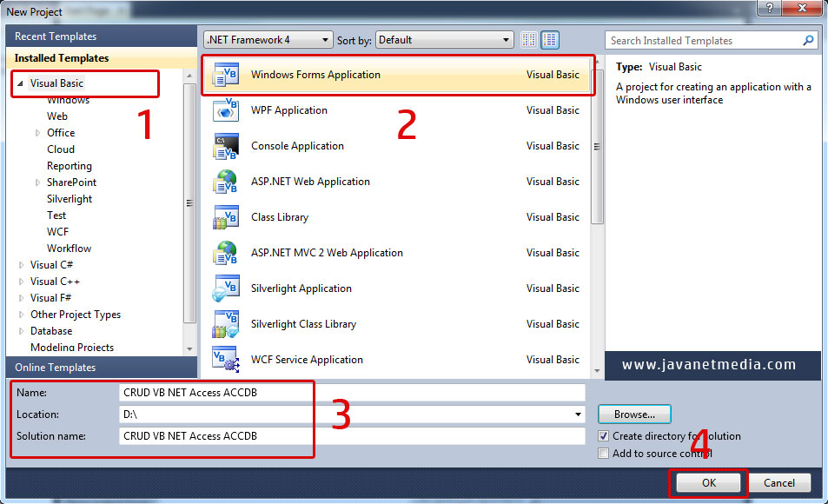This screenshot has width=828, height=504.
Task: Select Test in the template tree
Action: tap(56, 216)
